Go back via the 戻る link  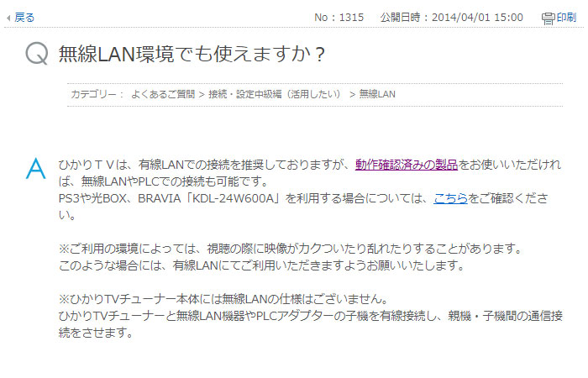24,18
